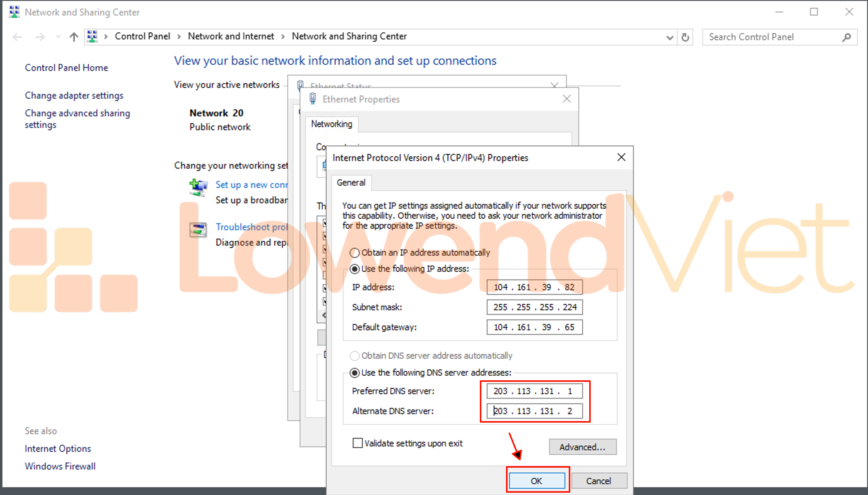Switch to the General tab
Image resolution: width=868 pixels, height=495 pixels.
[x=351, y=182]
